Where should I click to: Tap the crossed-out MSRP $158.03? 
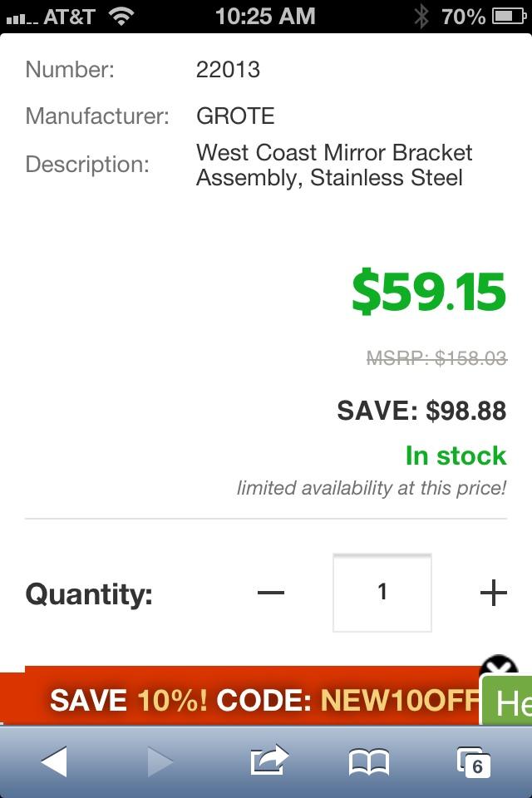pos(436,357)
